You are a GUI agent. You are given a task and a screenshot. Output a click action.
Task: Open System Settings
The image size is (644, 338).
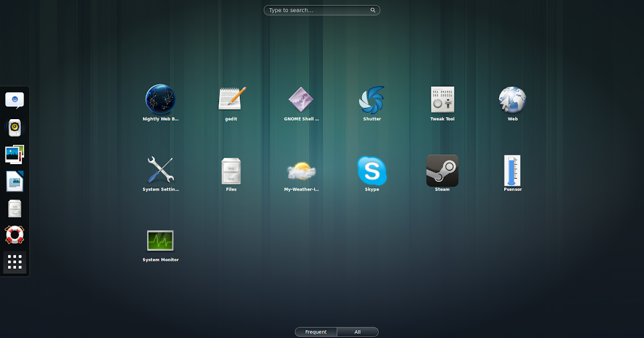pos(160,170)
